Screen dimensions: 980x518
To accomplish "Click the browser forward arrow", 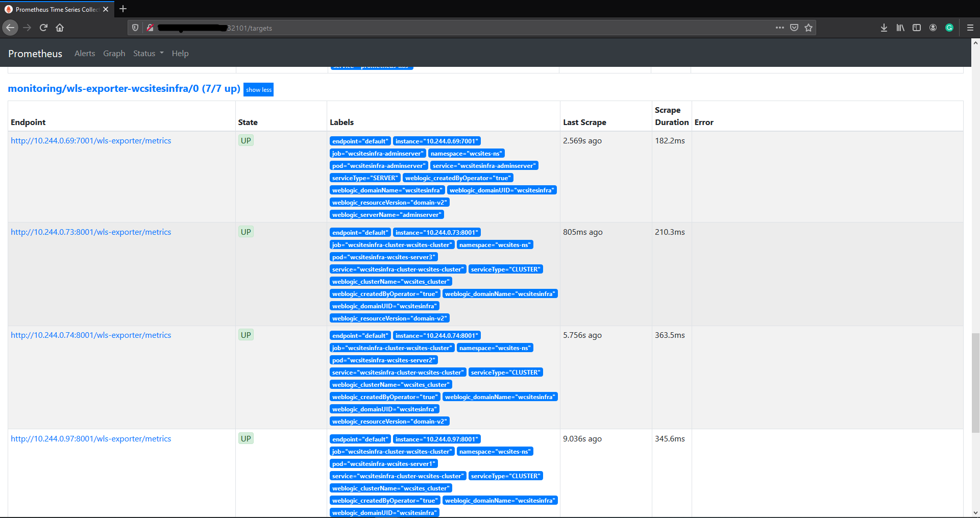I will coord(27,28).
